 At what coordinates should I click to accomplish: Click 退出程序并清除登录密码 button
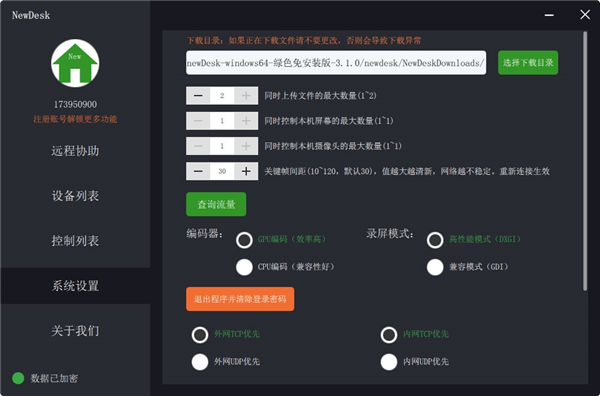[240, 299]
